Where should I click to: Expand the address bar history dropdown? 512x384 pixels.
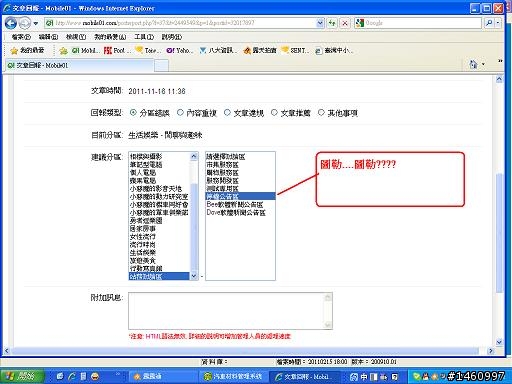[320, 23]
